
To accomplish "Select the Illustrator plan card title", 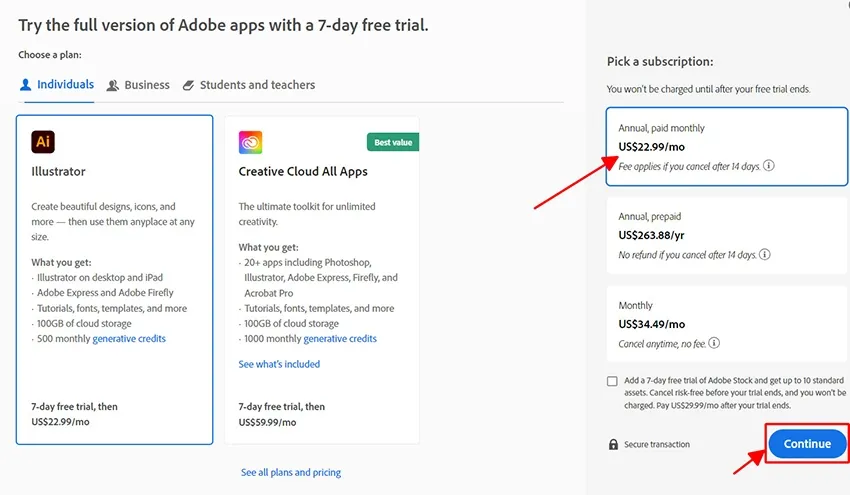I will [x=59, y=171].
